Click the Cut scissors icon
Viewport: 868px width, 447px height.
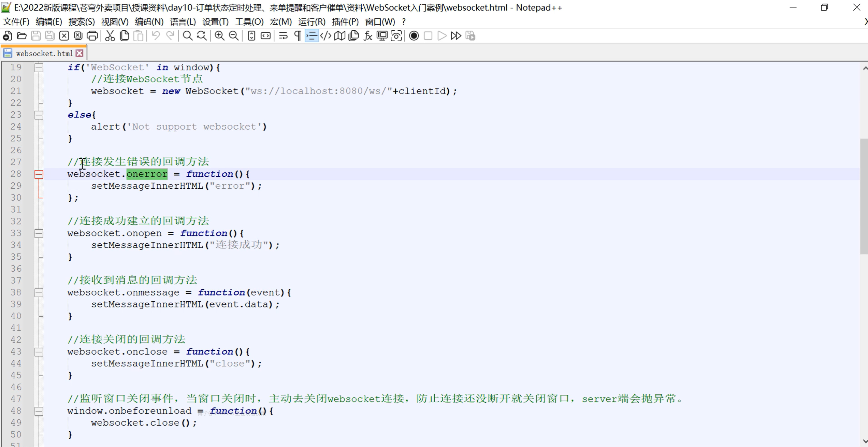coord(110,36)
